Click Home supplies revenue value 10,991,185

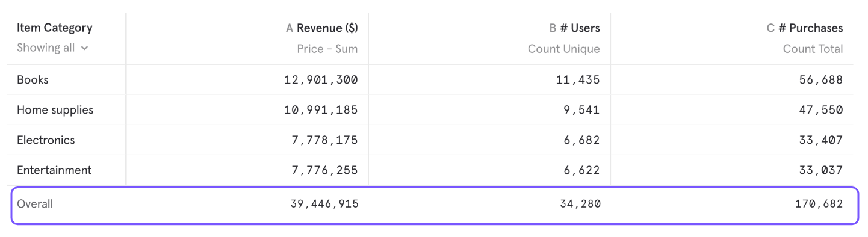point(321,110)
